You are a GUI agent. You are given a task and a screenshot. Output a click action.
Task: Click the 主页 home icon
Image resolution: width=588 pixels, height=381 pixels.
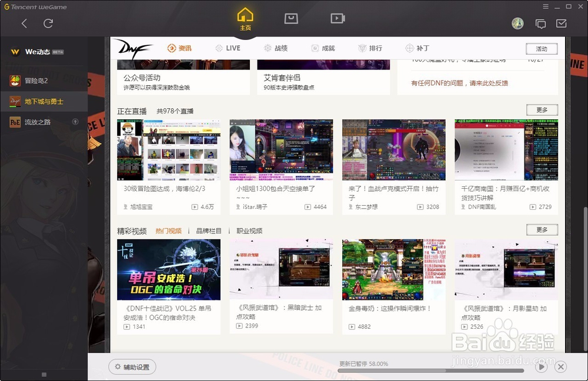pyautogui.click(x=245, y=18)
